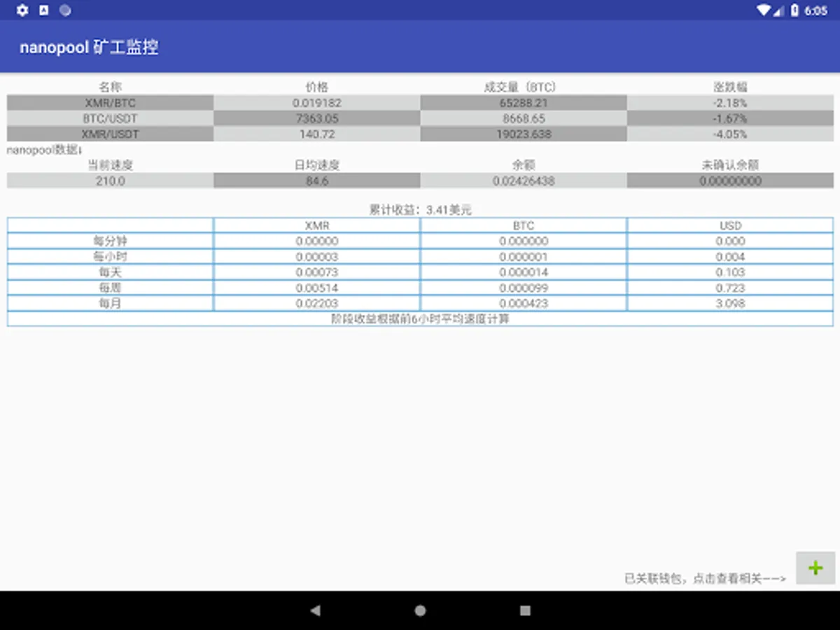Viewport: 840px width, 630px height.
Task: Tap the XMR earnings column header
Action: [317, 225]
